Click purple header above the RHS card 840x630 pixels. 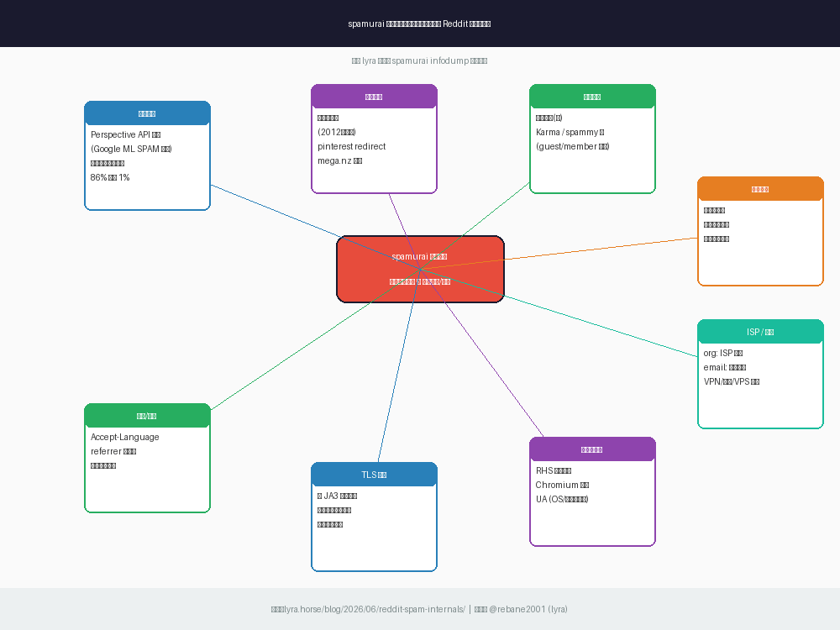[592, 449]
